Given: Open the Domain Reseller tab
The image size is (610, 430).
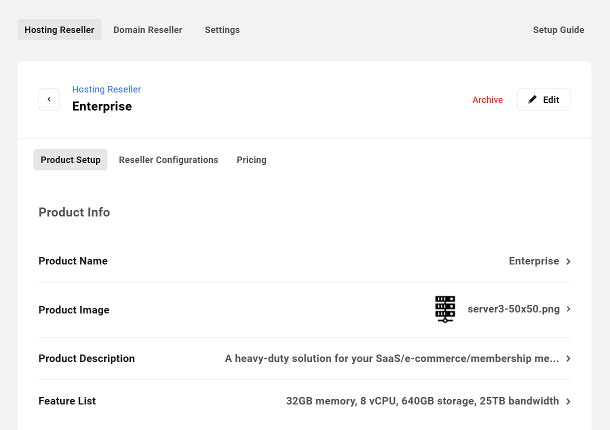Looking at the screenshot, I should point(148,30).
